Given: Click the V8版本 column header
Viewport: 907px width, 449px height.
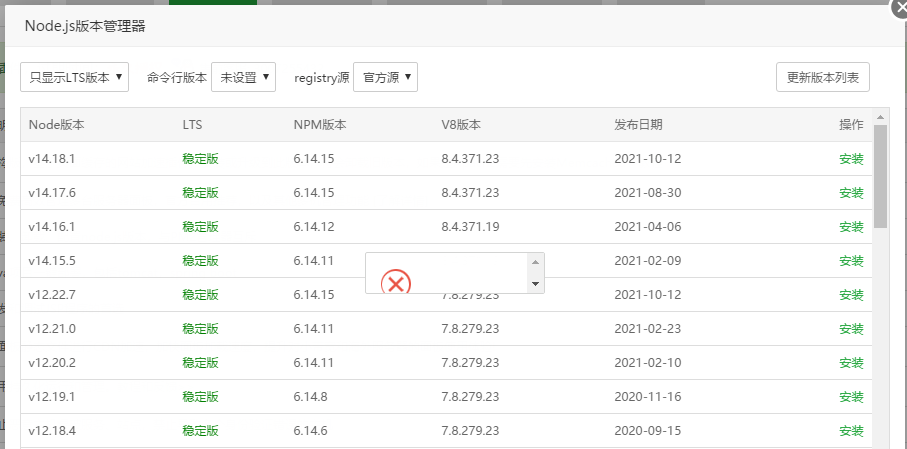Looking at the screenshot, I should [461, 124].
